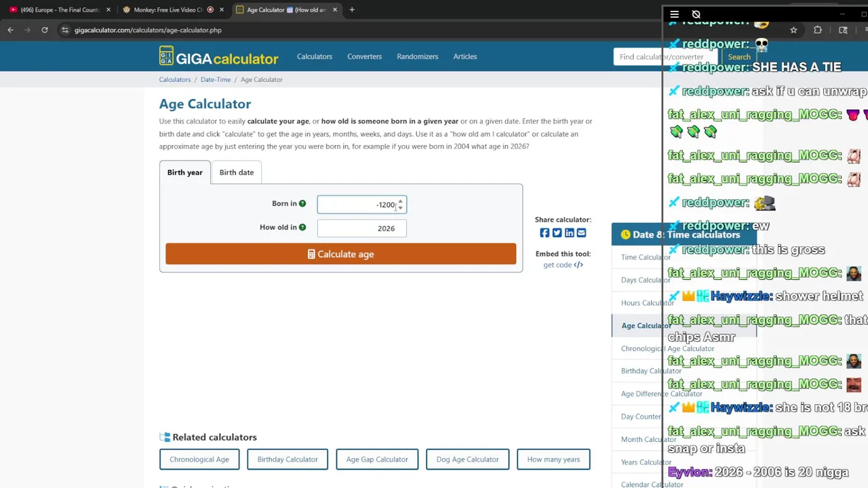This screenshot has width=868, height=488.
Task: Open the get code embed link
Action: pos(563,265)
